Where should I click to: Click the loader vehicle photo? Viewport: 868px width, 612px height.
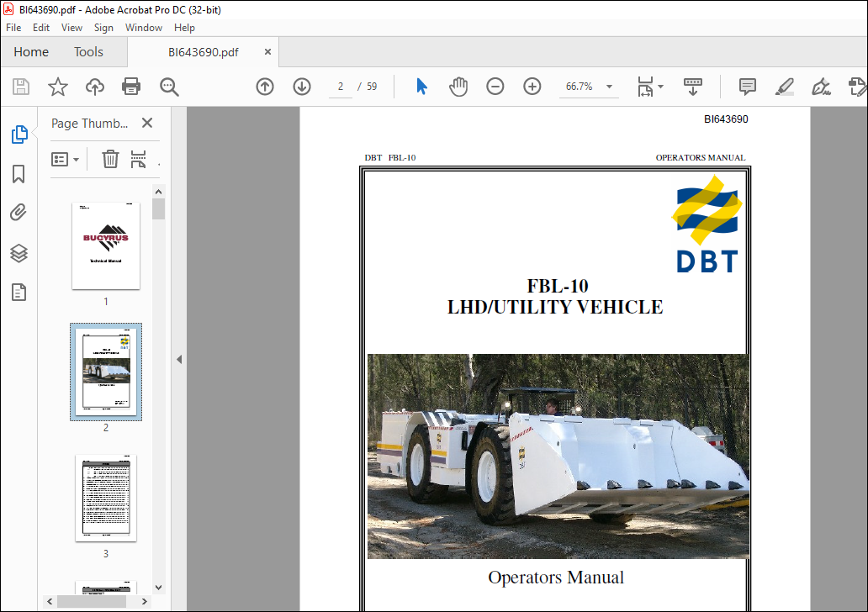click(558, 456)
